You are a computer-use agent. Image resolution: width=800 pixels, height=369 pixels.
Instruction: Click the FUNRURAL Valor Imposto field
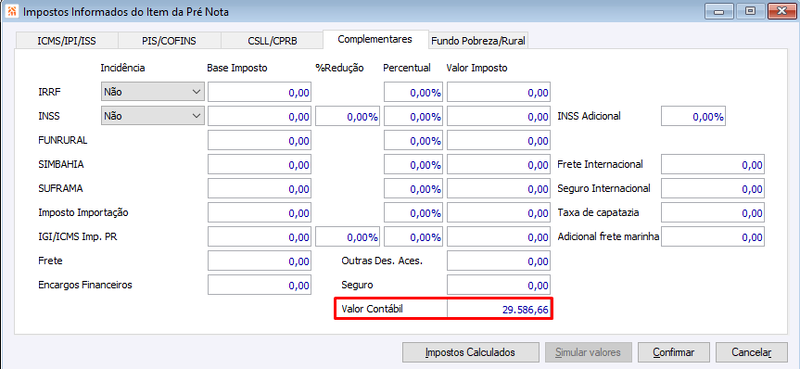coord(499,140)
